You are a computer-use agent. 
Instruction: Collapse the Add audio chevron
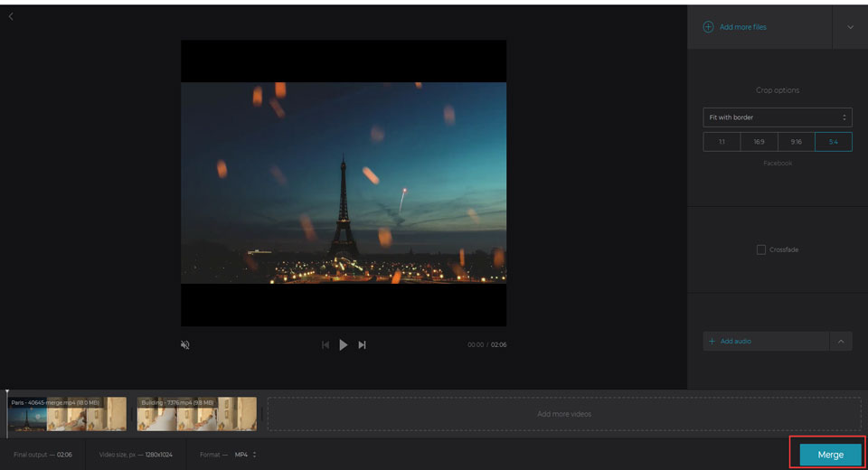click(x=841, y=342)
